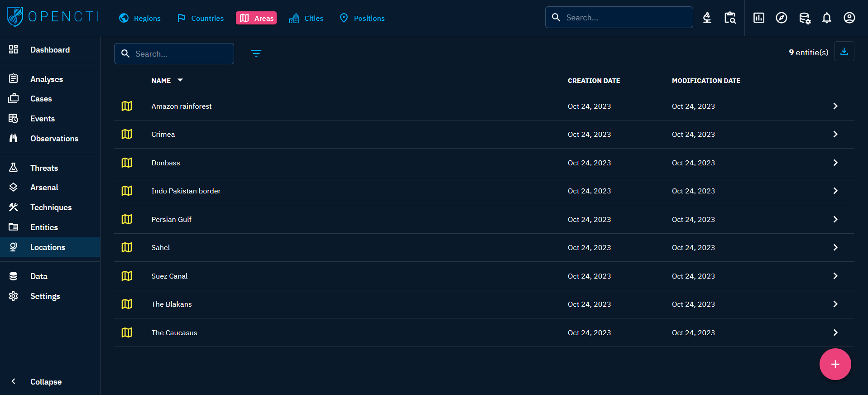Screen dimensions: 868x395
Task: Download the entities list export icon
Action: tap(844, 52)
